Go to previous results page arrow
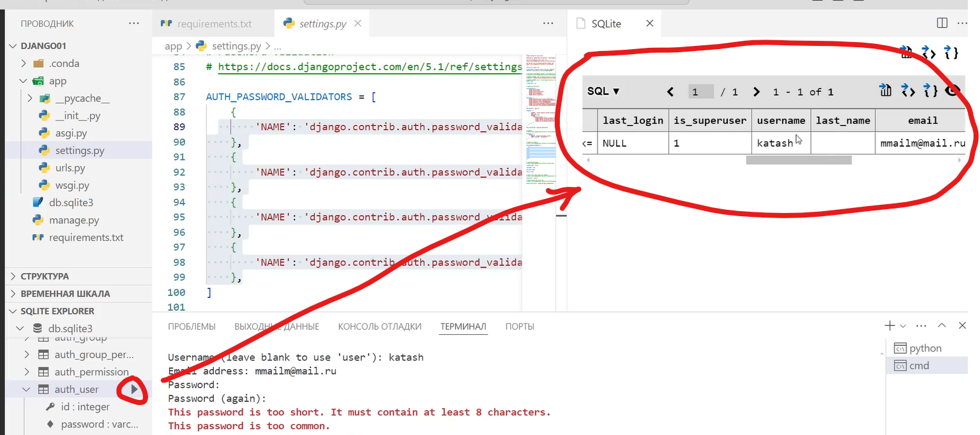 [670, 92]
